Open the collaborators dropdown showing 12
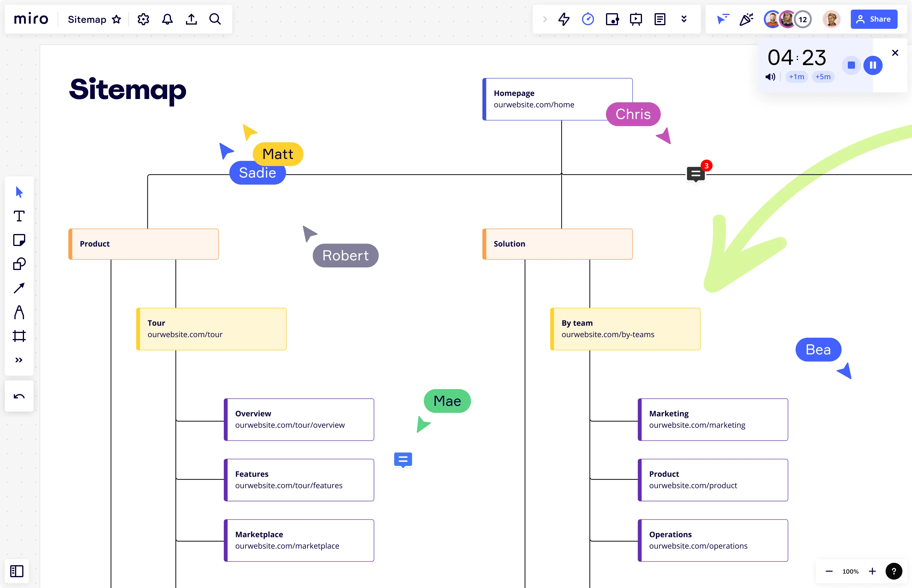Screen dimensions: 912x588 (802, 19)
